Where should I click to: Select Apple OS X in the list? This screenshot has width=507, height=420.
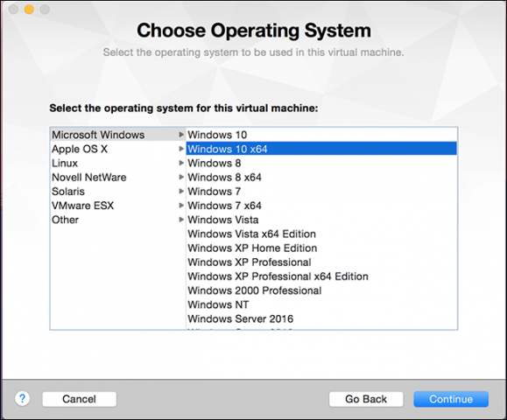(117, 149)
